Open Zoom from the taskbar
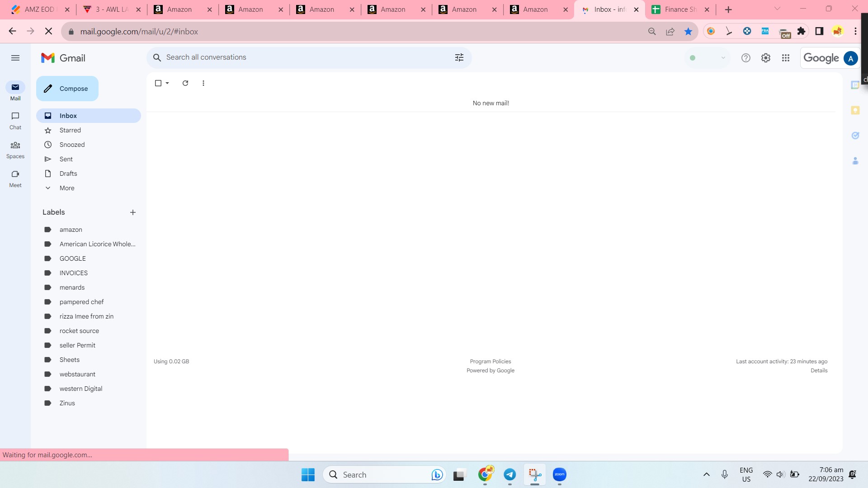 point(560,474)
